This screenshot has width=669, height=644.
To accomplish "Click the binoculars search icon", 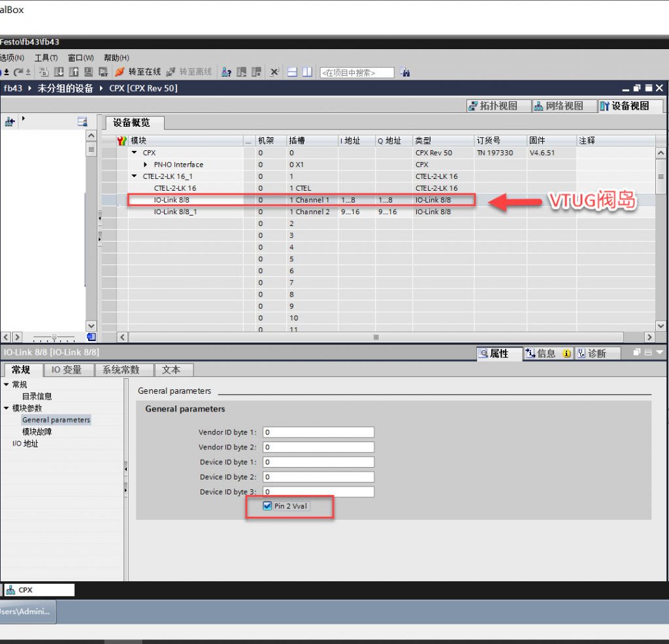I will (x=405, y=72).
